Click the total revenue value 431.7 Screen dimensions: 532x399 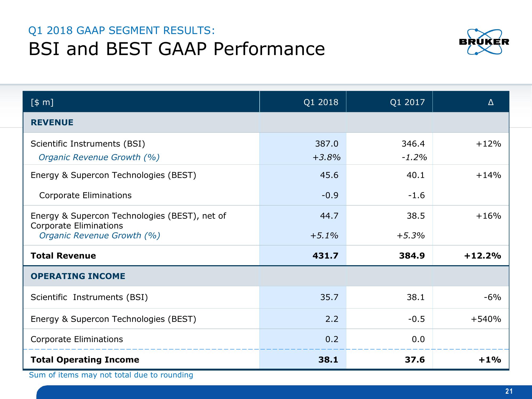click(325, 256)
